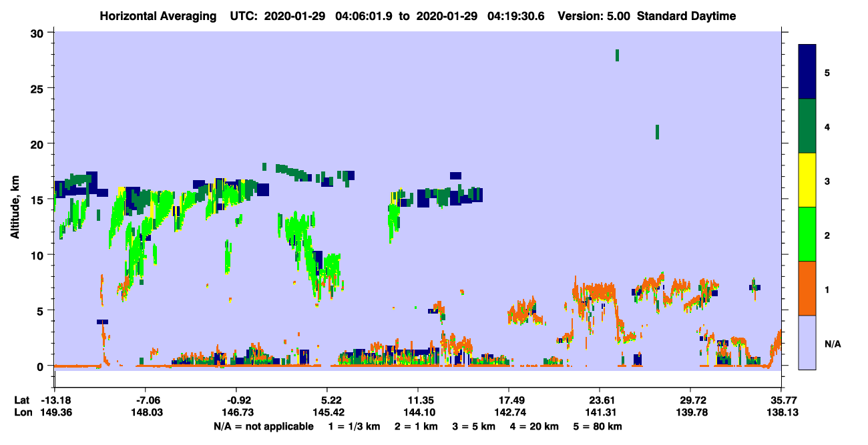Image resolution: width=868 pixels, height=445 pixels.
Task: Click the 'Lat' row label
Action: pos(22,400)
